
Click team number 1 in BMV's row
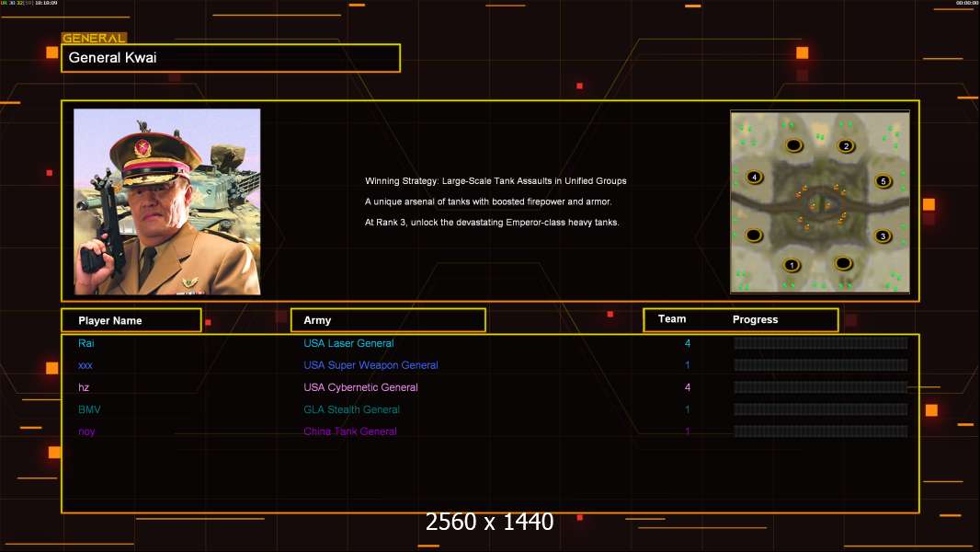(688, 409)
